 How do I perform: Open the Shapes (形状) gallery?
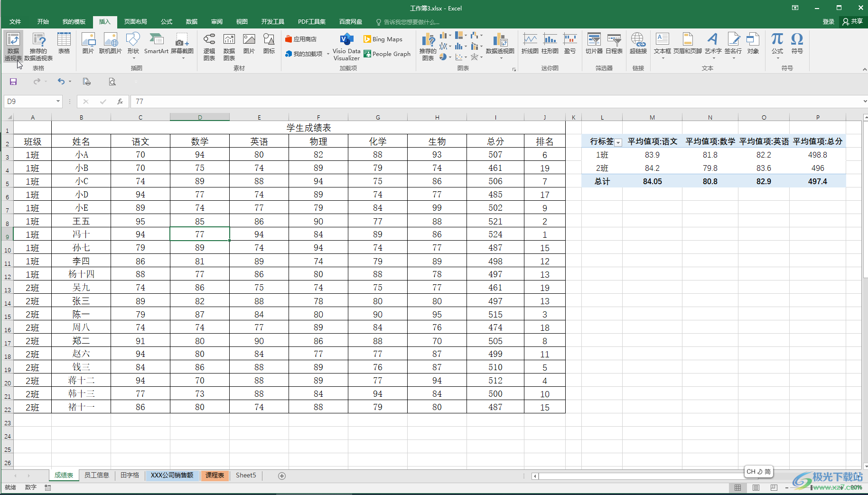point(133,45)
